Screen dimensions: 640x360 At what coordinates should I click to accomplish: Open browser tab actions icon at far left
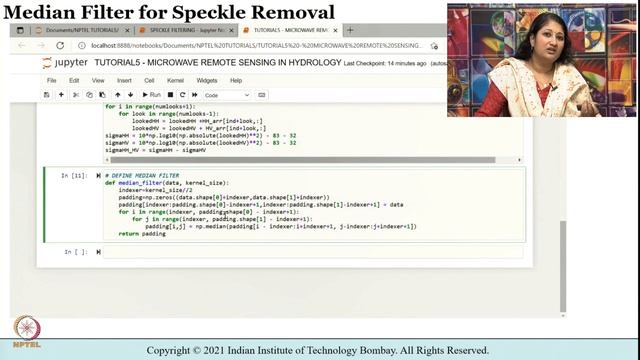[x=20, y=30]
